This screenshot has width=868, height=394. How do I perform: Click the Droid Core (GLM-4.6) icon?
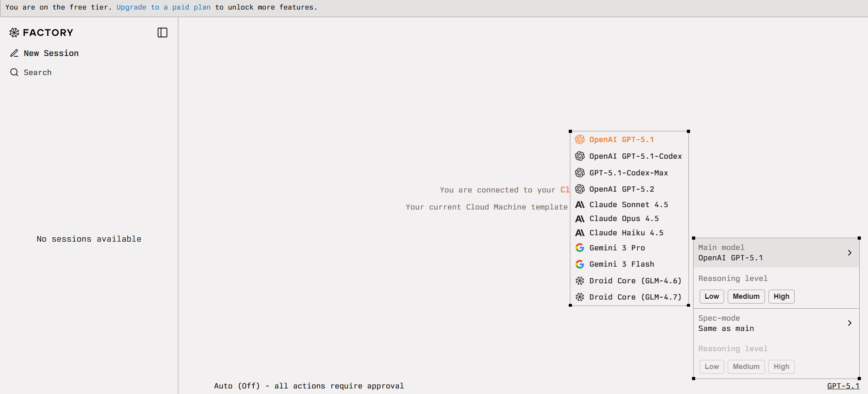[x=580, y=281]
